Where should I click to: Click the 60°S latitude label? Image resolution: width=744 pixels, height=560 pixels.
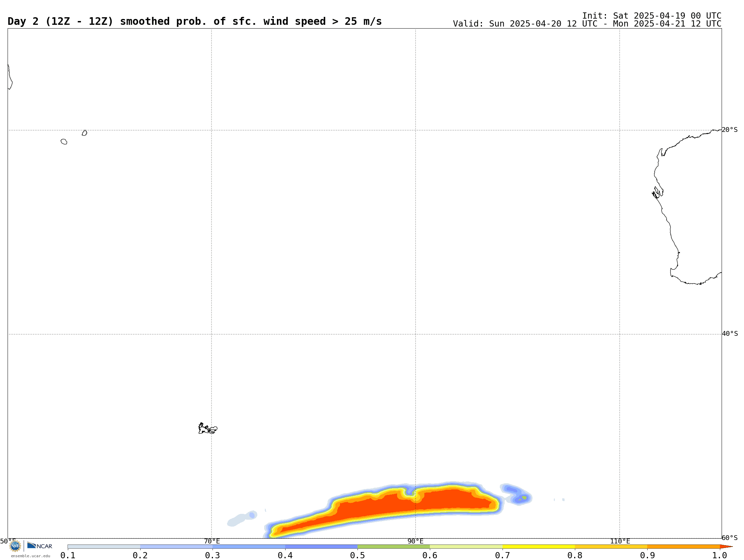click(730, 538)
